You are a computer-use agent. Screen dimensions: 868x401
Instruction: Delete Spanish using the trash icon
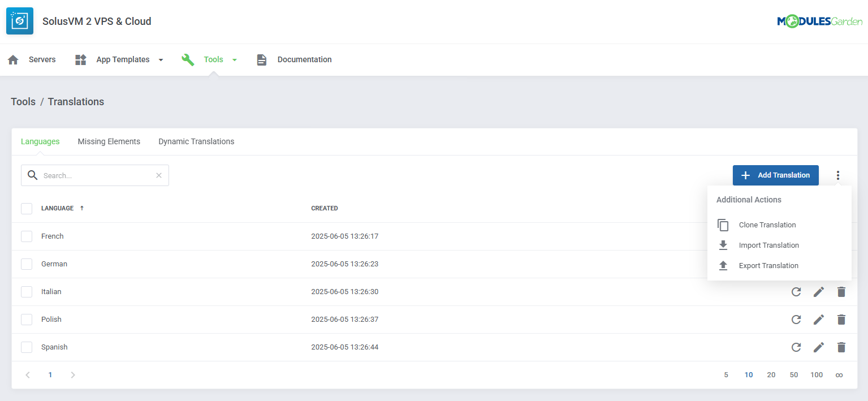(x=841, y=347)
